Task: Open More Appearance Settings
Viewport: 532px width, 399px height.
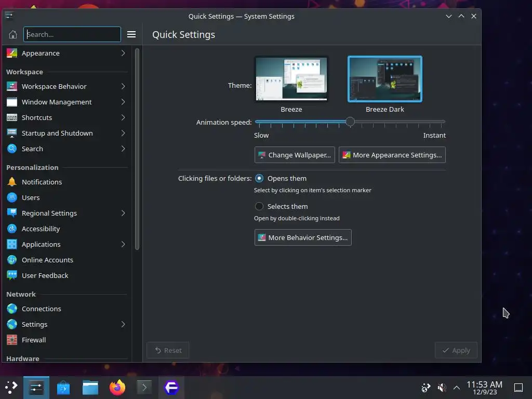Action: (392, 155)
